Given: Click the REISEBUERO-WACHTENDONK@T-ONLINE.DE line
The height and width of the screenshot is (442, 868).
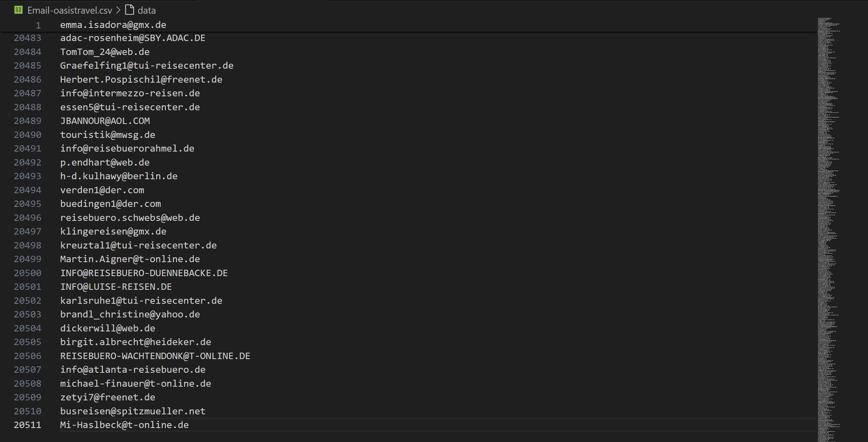Looking at the screenshot, I should [x=155, y=356].
